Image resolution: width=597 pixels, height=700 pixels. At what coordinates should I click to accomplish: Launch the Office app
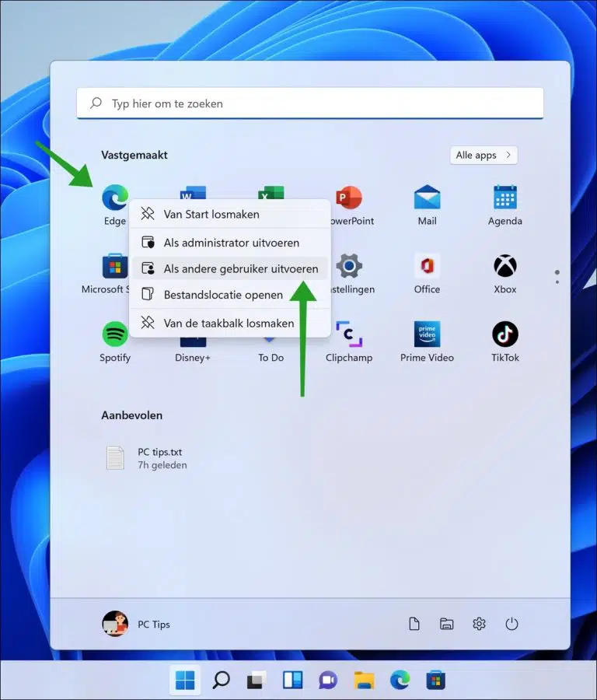tap(427, 266)
